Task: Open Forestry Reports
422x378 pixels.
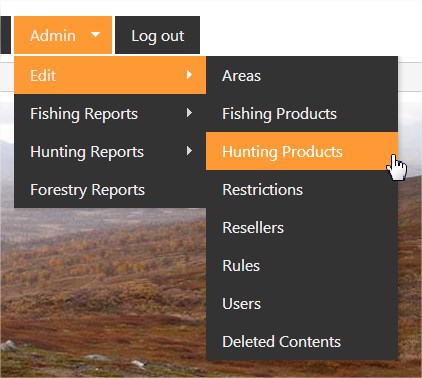Action: point(110,189)
